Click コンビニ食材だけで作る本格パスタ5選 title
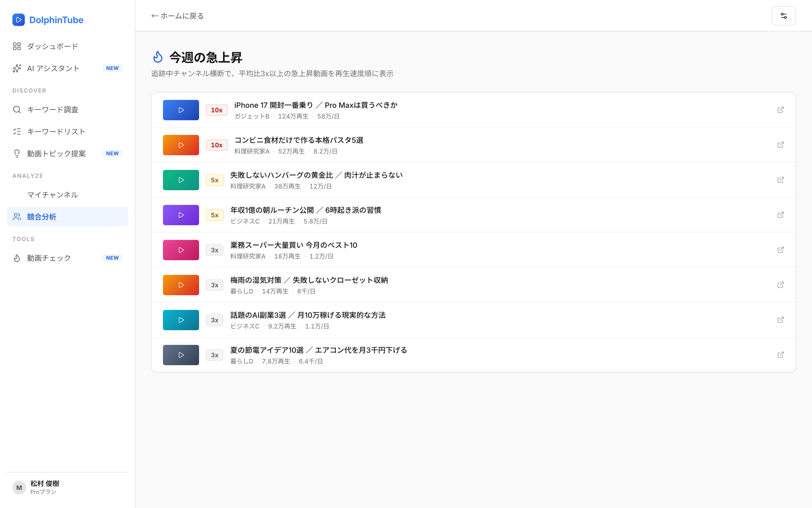Image resolution: width=812 pixels, height=508 pixels. (299, 140)
